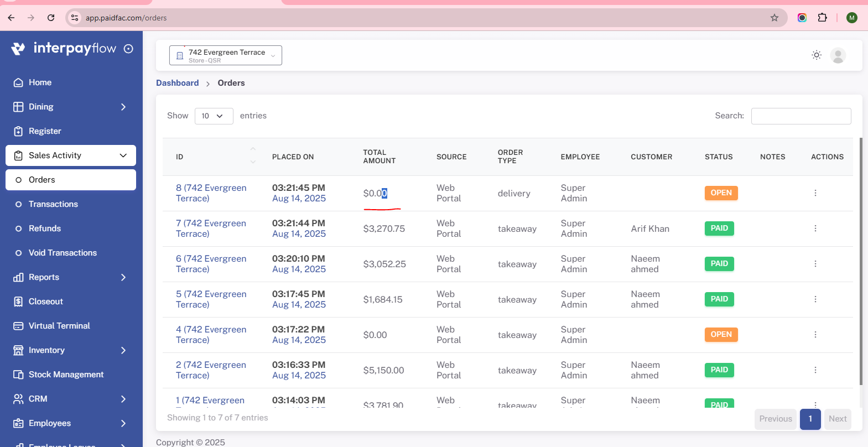This screenshot has width=868, height=447.
Task: Open actions menu for order 2
Action: 815,370
